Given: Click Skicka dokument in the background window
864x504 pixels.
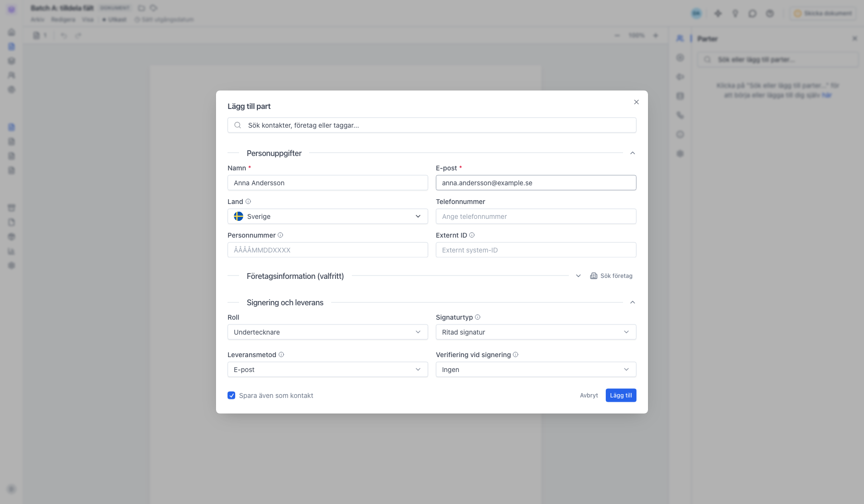Looking at the screenshot, I should (x=823, y=13).
